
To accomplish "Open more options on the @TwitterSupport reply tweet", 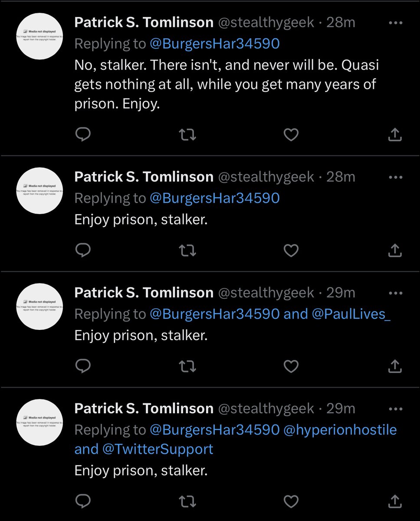I will [x=396, y=409].
